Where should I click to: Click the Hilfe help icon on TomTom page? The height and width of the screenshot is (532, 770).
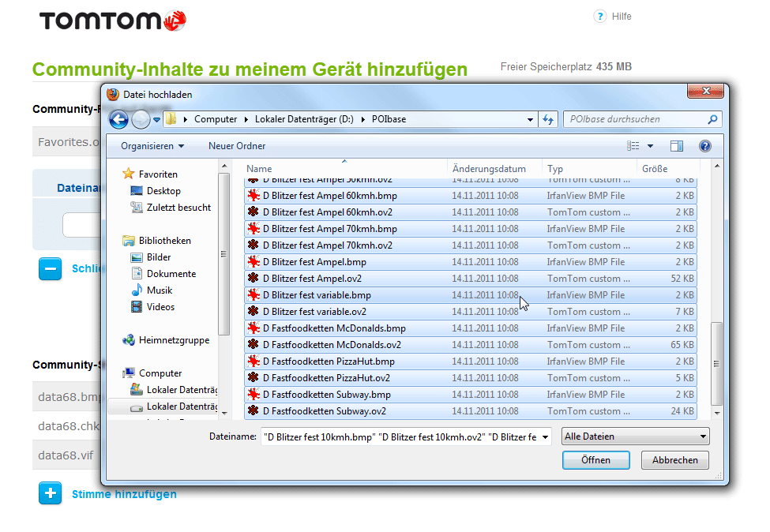click(x=599, y=17)
